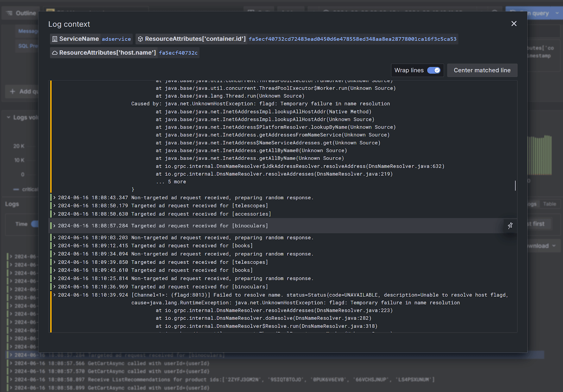The image size is (563, 392).
Task: Select the 18:10:36.969 binoculars log message text
Action: (200, 287)
